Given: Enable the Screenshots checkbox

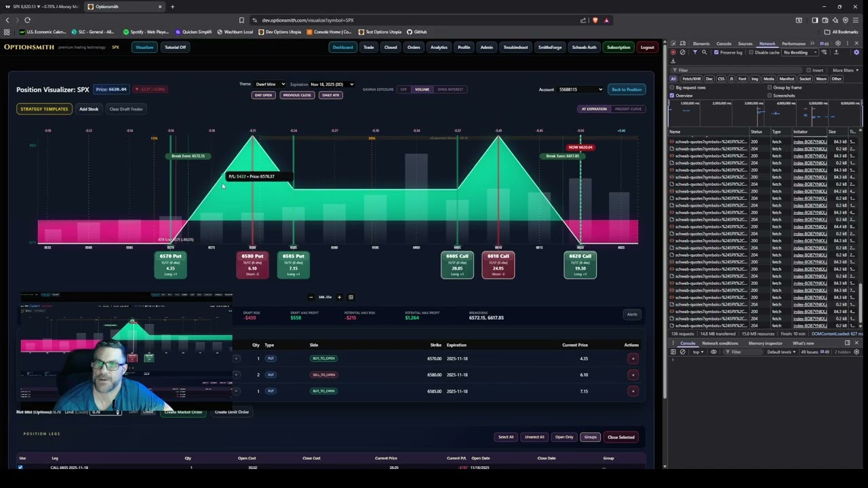Looking at the screenshot, I should pos(770,96).
